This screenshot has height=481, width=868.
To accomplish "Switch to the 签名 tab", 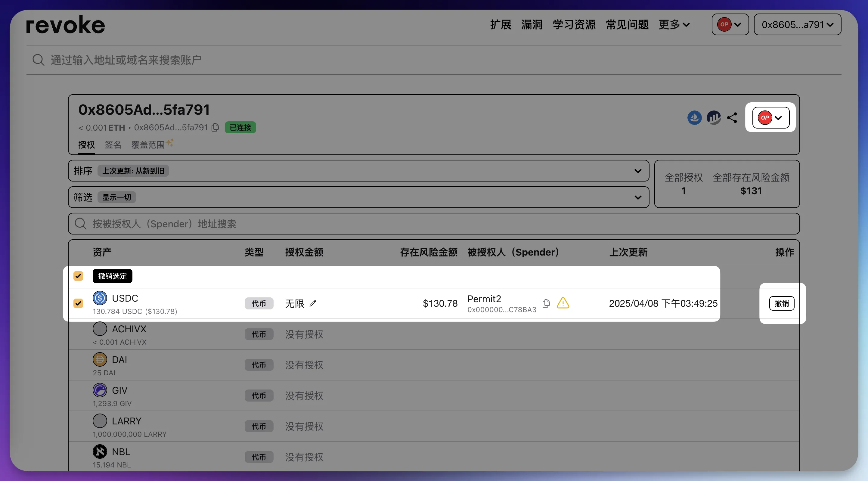I will tap(113, 145).
